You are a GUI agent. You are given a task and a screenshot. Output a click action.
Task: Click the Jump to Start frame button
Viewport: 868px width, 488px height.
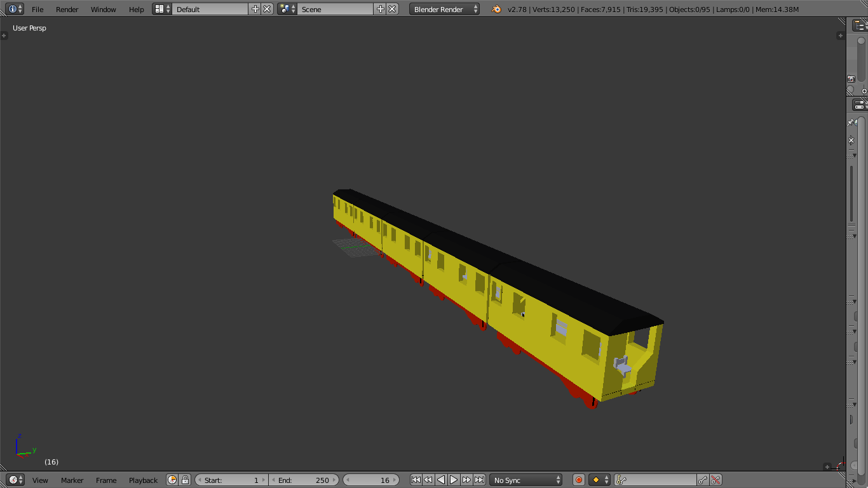click(x=416, y=480)
